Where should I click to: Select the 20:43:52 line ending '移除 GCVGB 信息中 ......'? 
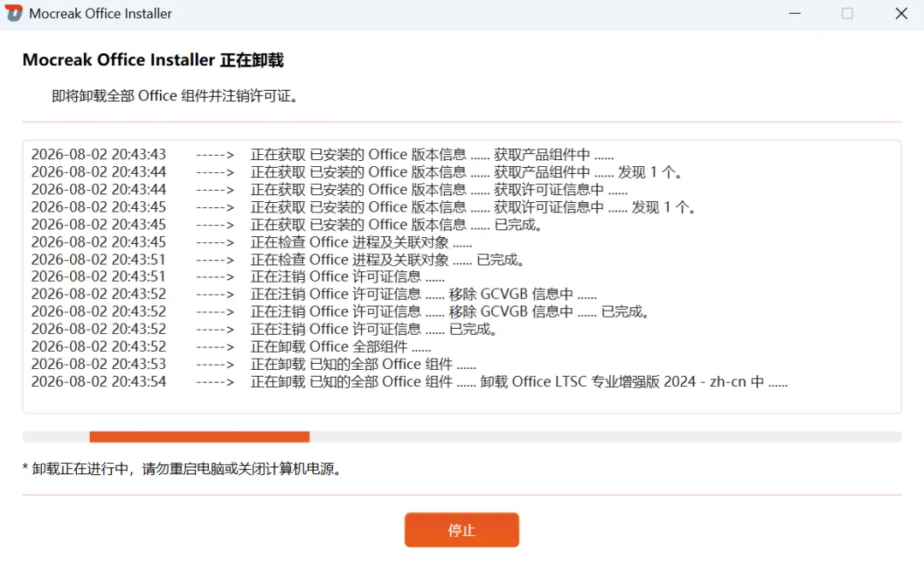coord(314,294)
